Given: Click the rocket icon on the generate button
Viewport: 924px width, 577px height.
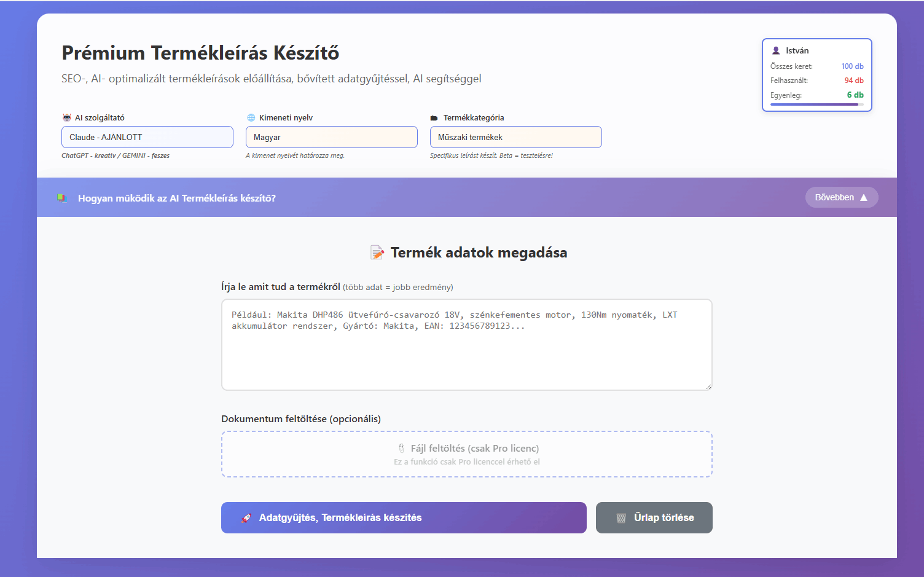Looking at the screenshot, I should click(246, 518).
